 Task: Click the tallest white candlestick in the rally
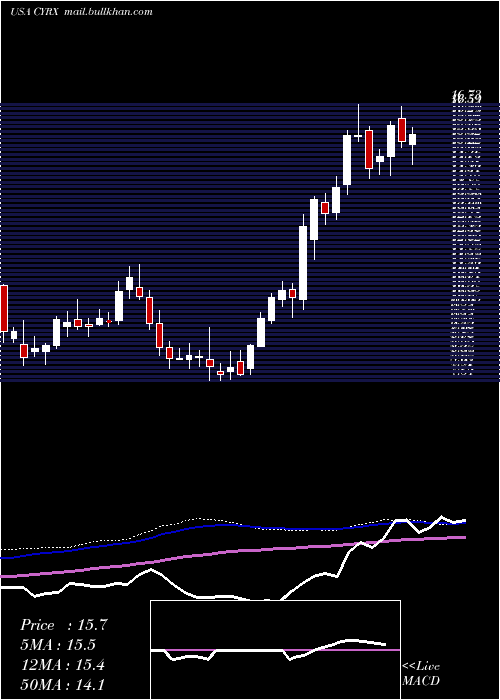tap(303, 263)
